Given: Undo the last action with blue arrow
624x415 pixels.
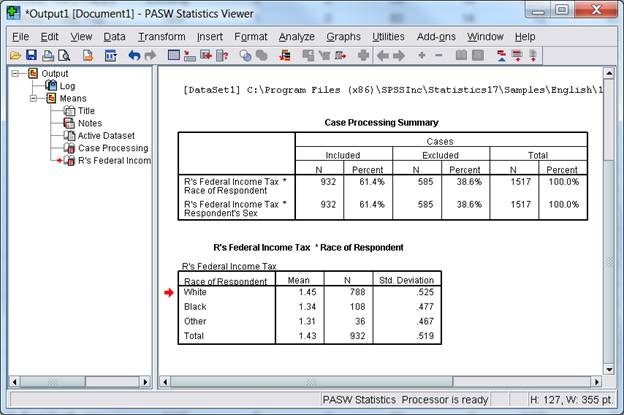Looking at the screenshot, I should [135, 56].
